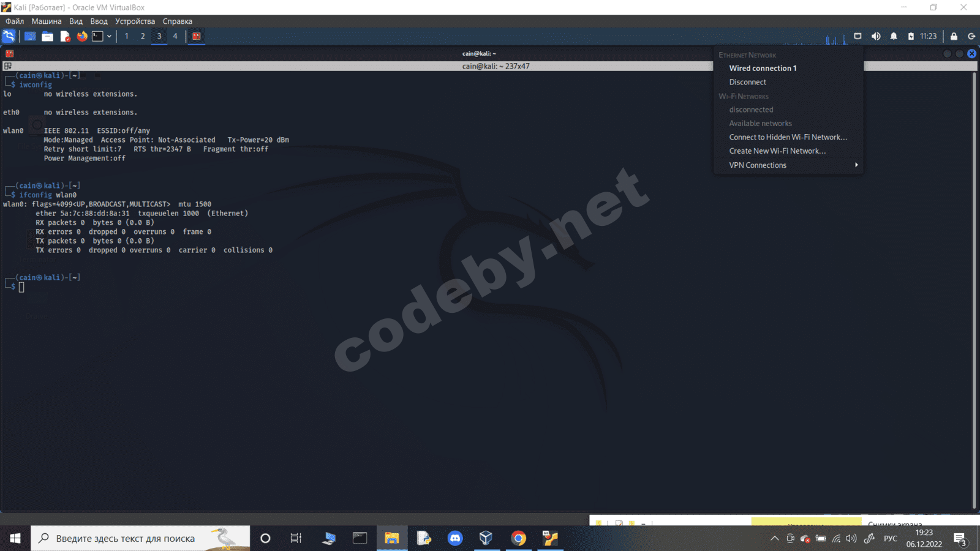Screen dimensions: 980x551
Task: Switch to workspace 3
Action: [159, 36]
